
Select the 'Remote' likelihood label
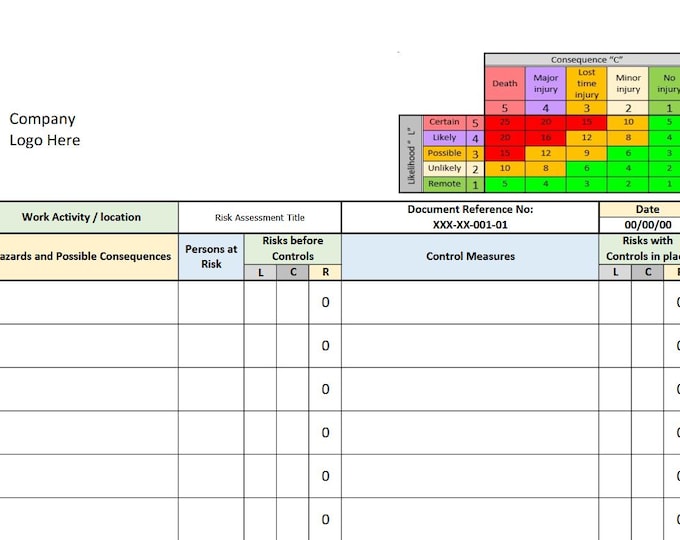[x=445, y=184]
